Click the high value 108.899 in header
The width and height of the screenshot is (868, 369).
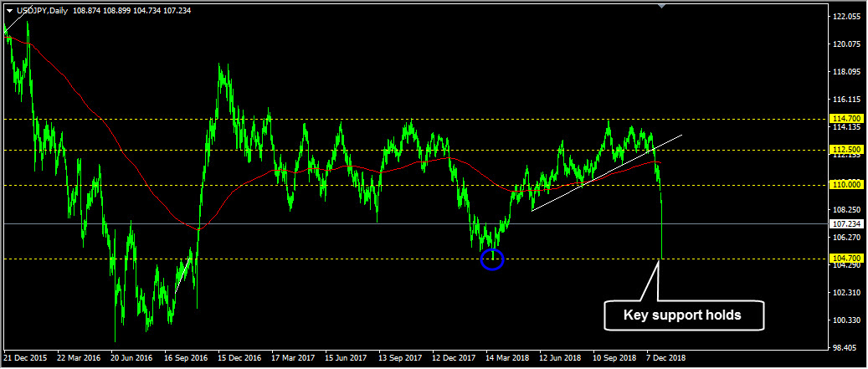coord(117,11)
